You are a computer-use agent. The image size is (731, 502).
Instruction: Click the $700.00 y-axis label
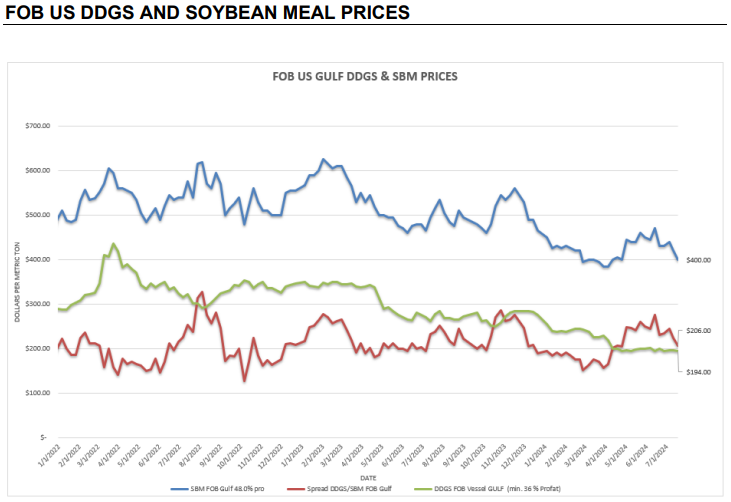38,126
